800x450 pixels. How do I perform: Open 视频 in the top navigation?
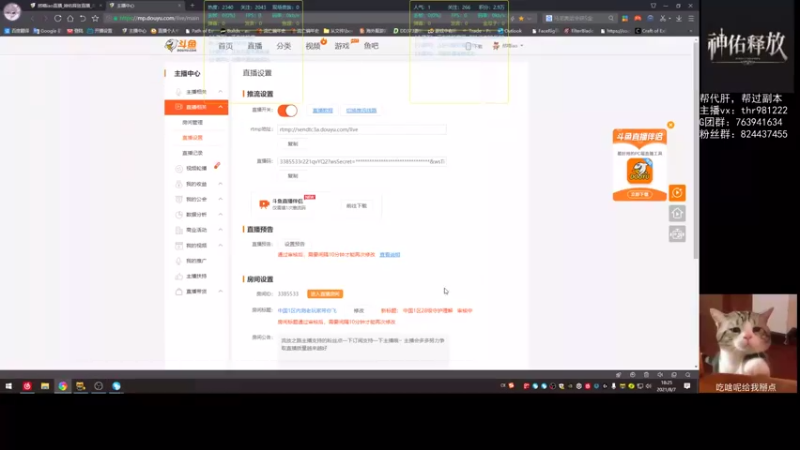click(313, 46)
